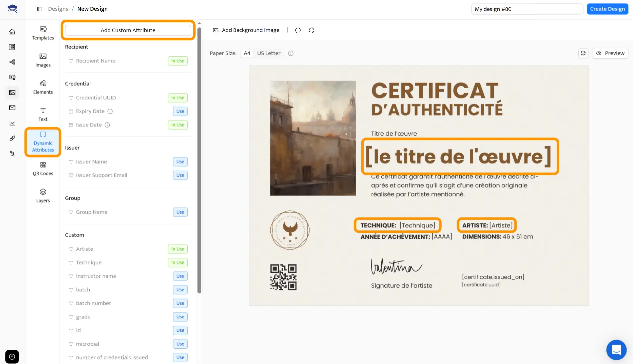Toggle In Use for Issue Date

click(x=178, y=125)
